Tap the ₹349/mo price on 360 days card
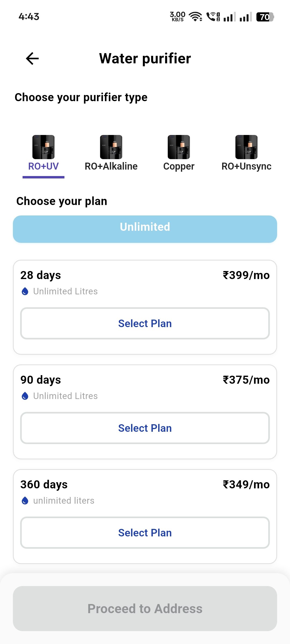290x644 pixels. tap(246, 485)
